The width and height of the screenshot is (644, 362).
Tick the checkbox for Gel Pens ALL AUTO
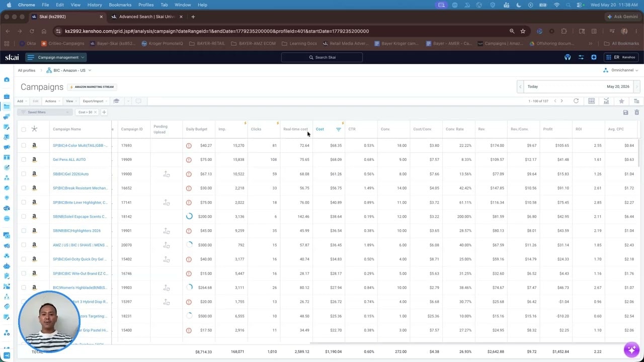[x=24, y=160]
